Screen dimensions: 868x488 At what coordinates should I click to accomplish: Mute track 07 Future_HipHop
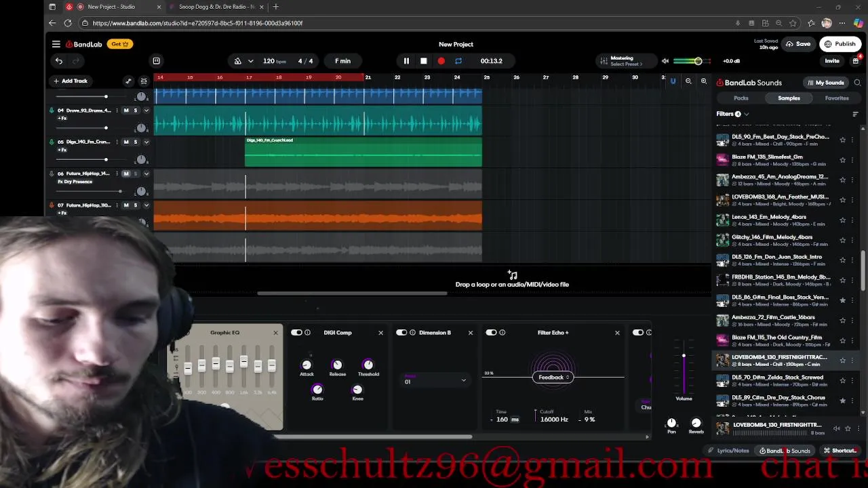click(126, 205)
